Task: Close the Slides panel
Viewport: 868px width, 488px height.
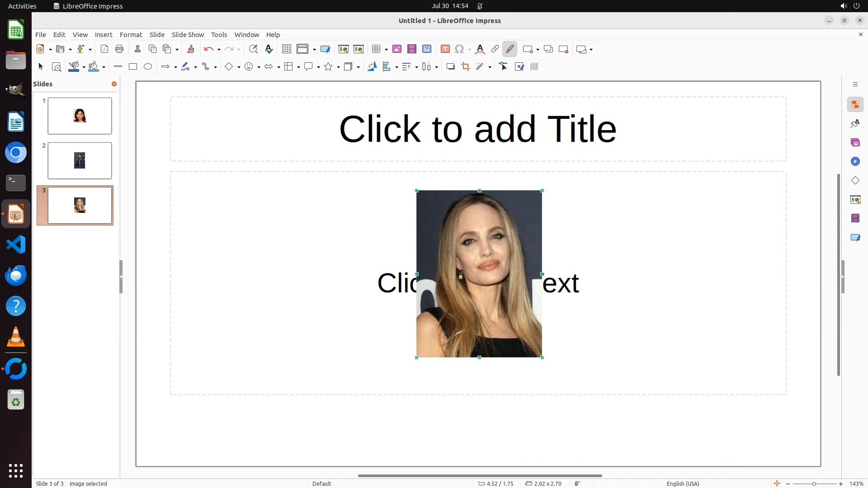Action: [114, 84]
